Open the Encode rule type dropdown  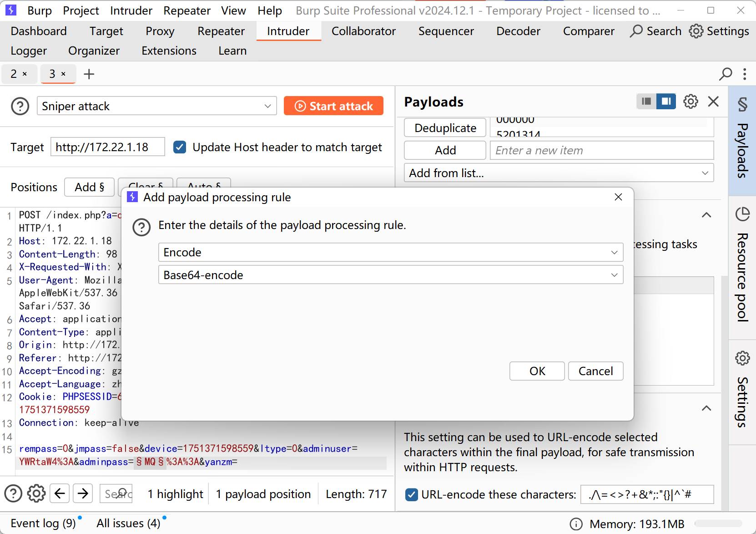pos(390,252)
